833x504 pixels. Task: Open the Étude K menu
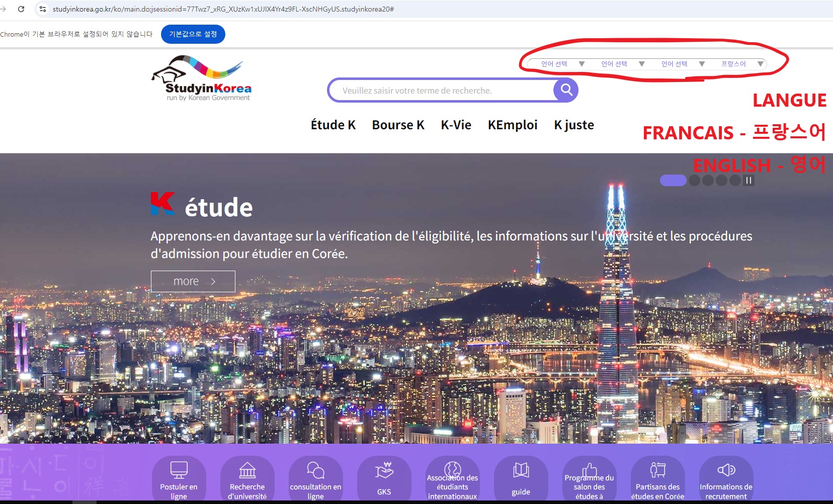coord(333,125)
